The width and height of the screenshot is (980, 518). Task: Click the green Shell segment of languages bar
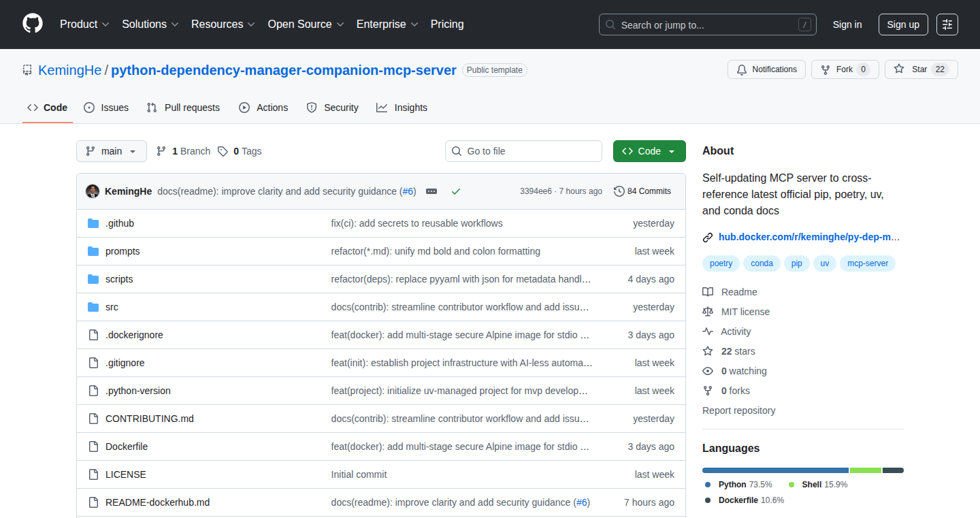pos(866,470)
